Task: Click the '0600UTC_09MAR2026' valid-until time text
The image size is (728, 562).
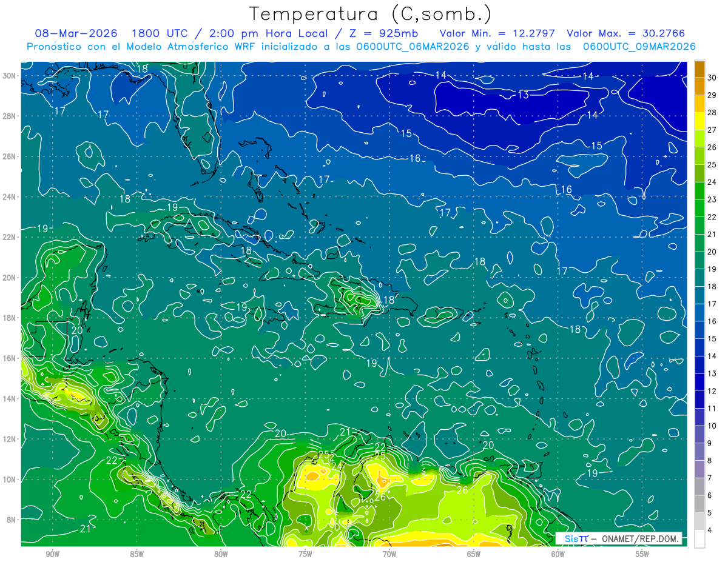Action: 639,47
